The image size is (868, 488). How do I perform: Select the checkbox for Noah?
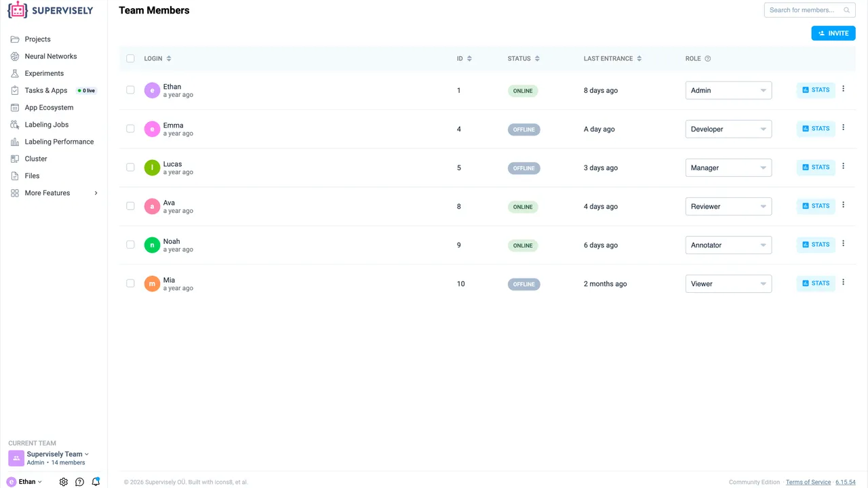(130, 245)
